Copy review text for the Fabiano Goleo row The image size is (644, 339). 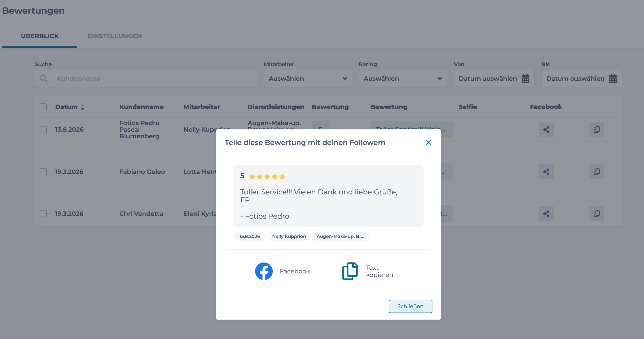(597, 172)
